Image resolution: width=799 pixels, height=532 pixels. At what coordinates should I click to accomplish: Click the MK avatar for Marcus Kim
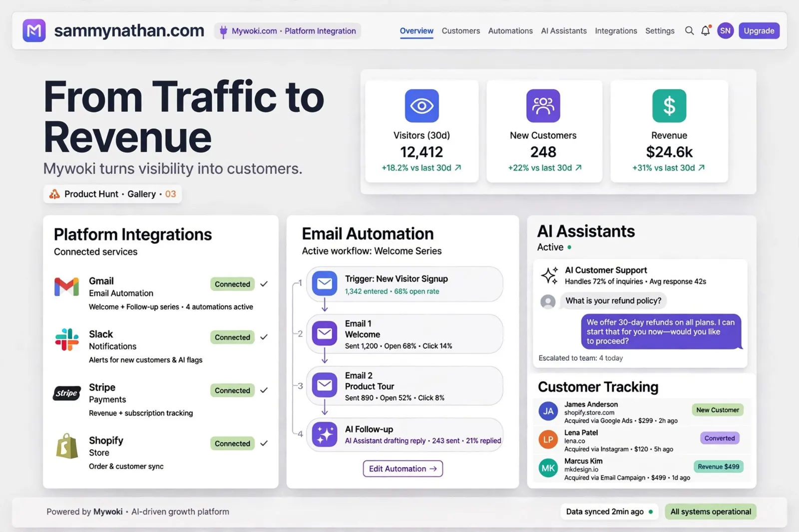pyautogui.click(x=548, y=468)
